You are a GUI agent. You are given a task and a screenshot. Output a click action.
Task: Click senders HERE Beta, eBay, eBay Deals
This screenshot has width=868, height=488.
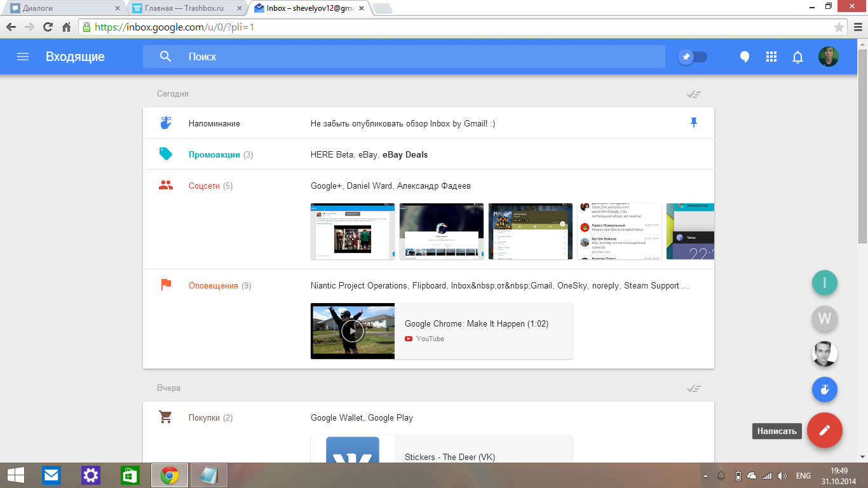pos(369,154)
